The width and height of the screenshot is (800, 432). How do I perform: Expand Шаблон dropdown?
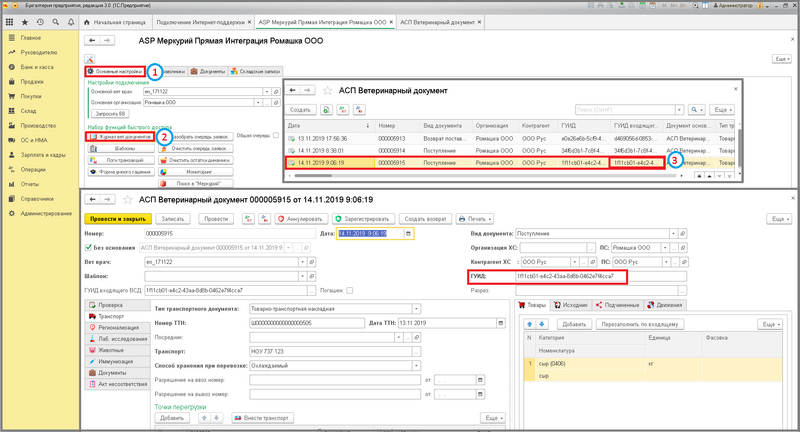pos(303,276)
